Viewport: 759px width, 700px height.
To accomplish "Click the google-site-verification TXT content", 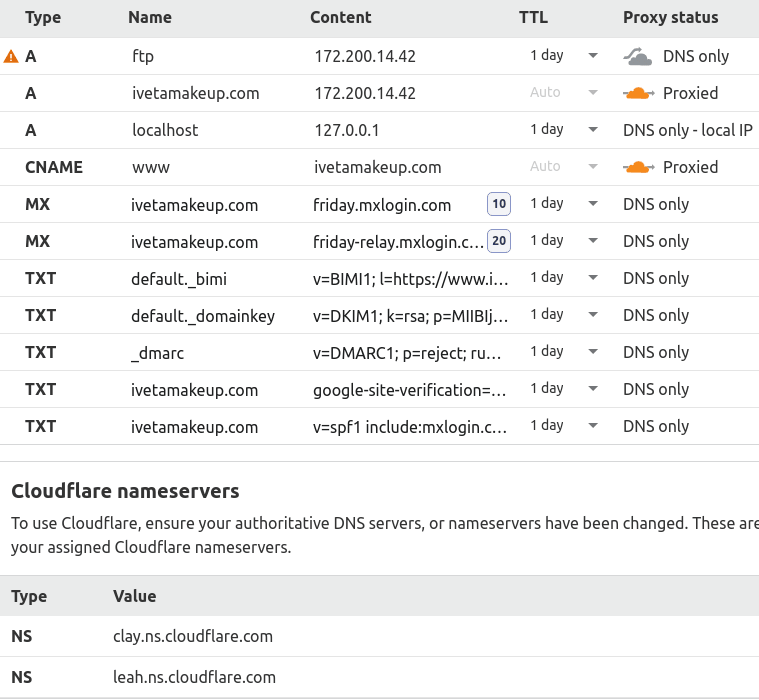I will point(410,390).
